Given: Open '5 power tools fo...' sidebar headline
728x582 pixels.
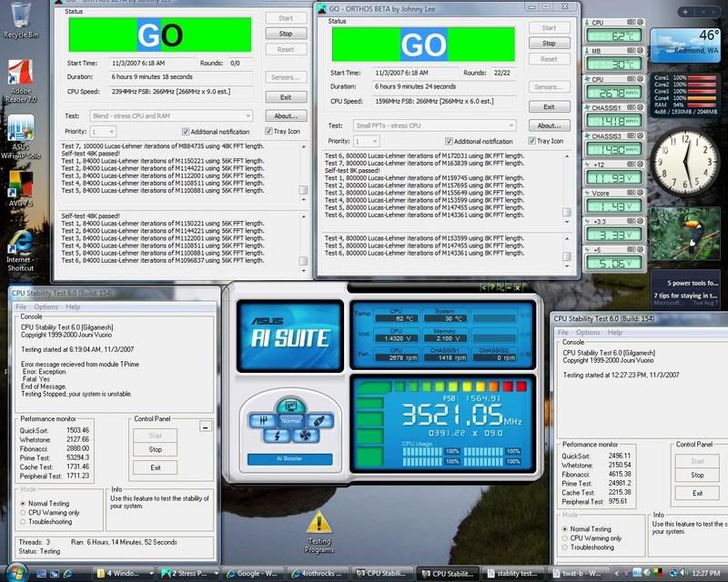Looking at the screenshot, I should click(x=693, y=283).
